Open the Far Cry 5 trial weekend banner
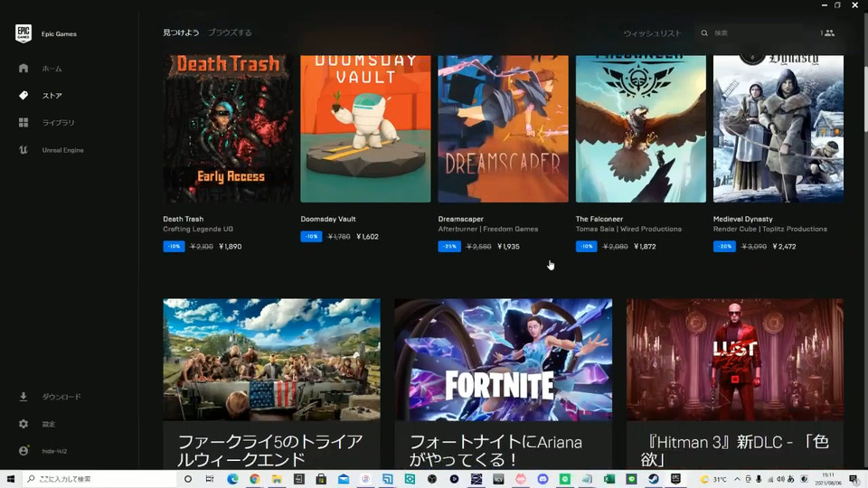This screenshot has width=868, height=488. (x=271, y=360)
